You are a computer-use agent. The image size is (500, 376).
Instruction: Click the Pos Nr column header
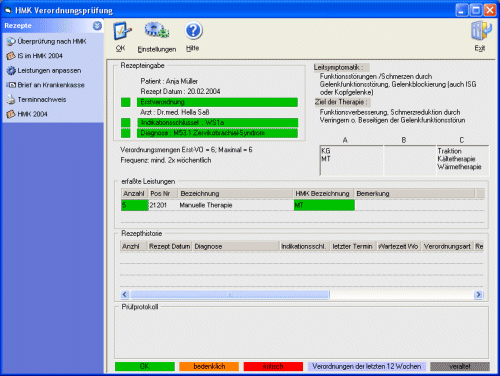point(163,193)
